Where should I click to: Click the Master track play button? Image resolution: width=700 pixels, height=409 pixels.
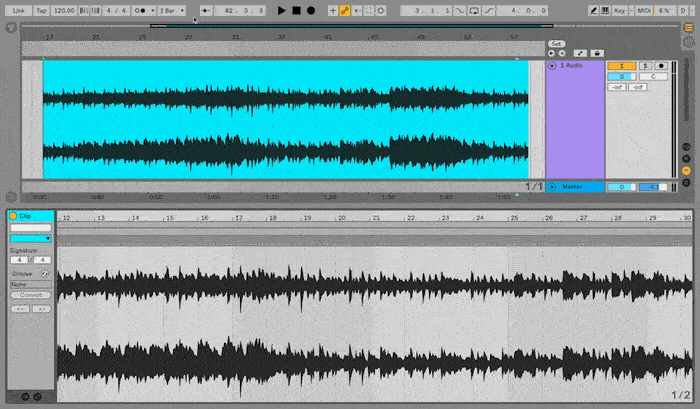click(552, 187)
